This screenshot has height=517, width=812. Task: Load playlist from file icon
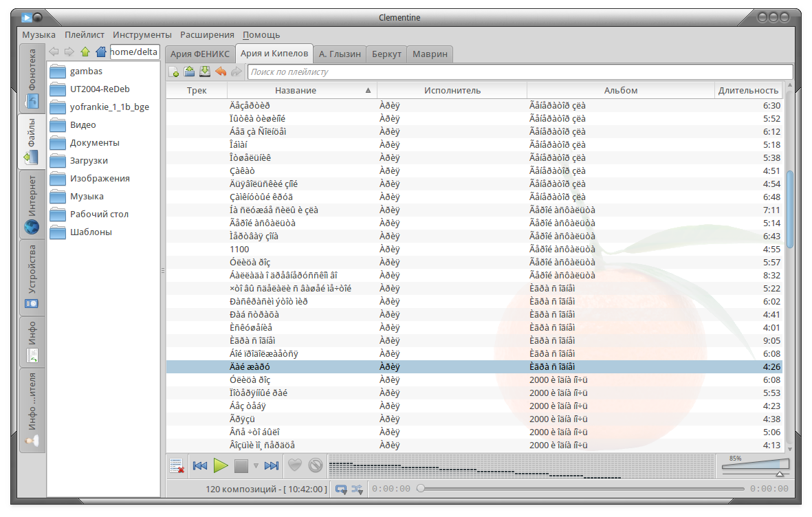click(190, 72)
